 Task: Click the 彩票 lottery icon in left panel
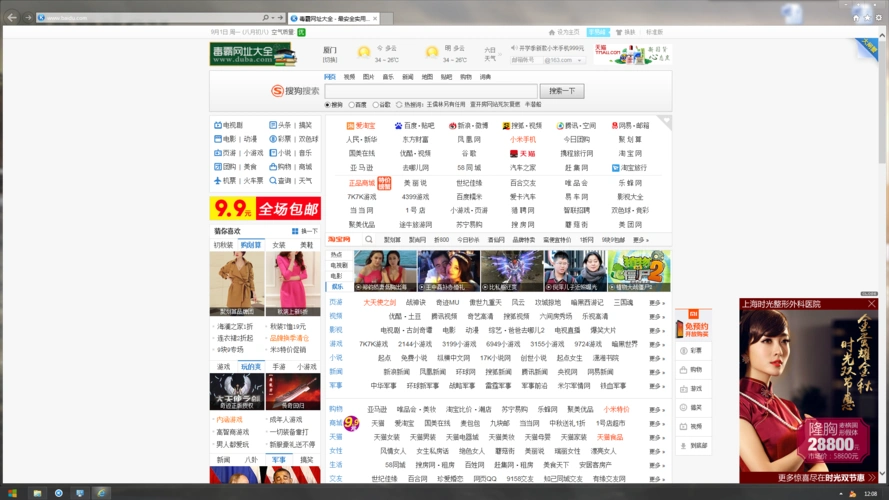273,139
